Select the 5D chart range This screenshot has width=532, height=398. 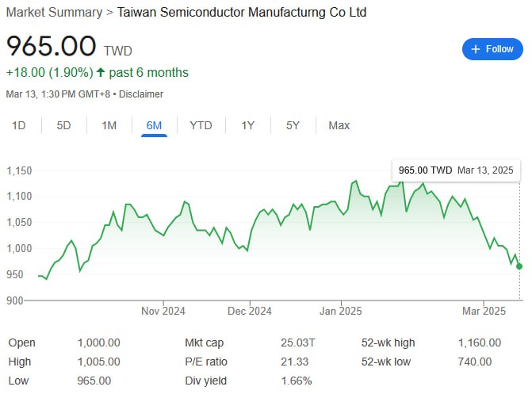click(x=63, y=125)
